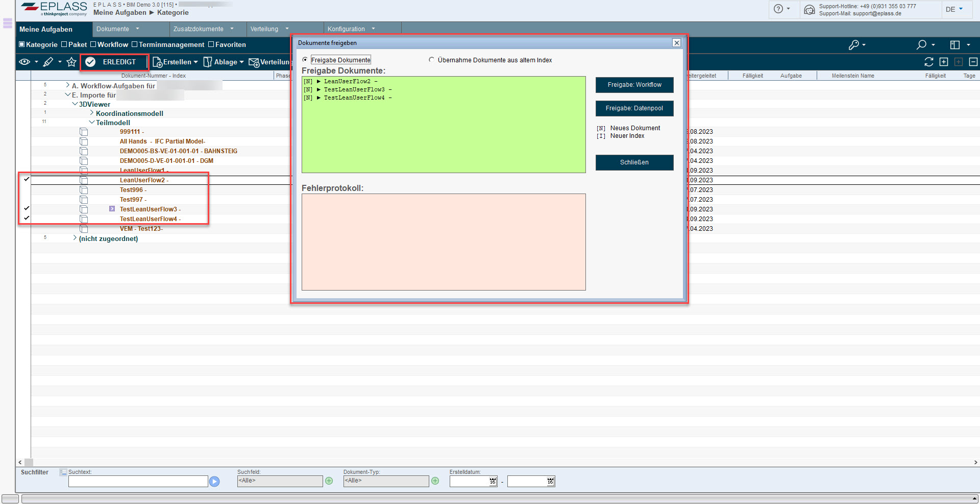Open the magnifier search icon
Viewport: 980px width, 504px height.
point(921,45)
